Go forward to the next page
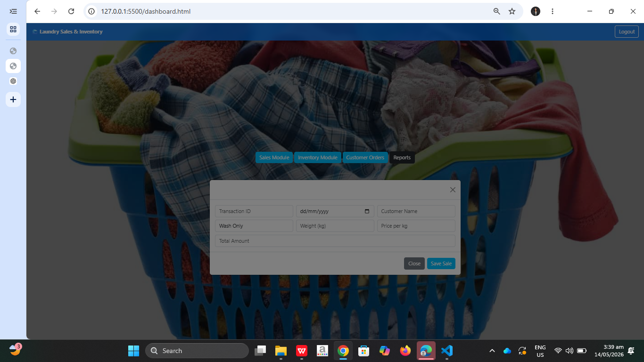The image size is (644, 362). point(54,11)
